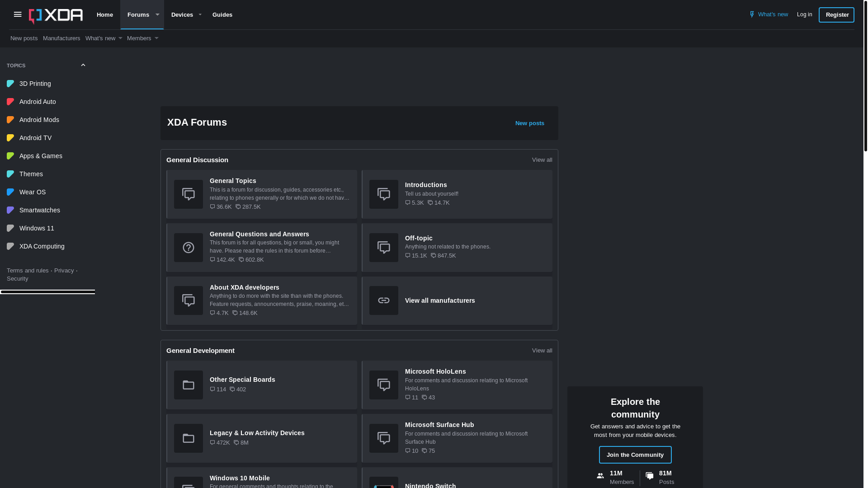Click the XDA logo

[x=56, y=16]
